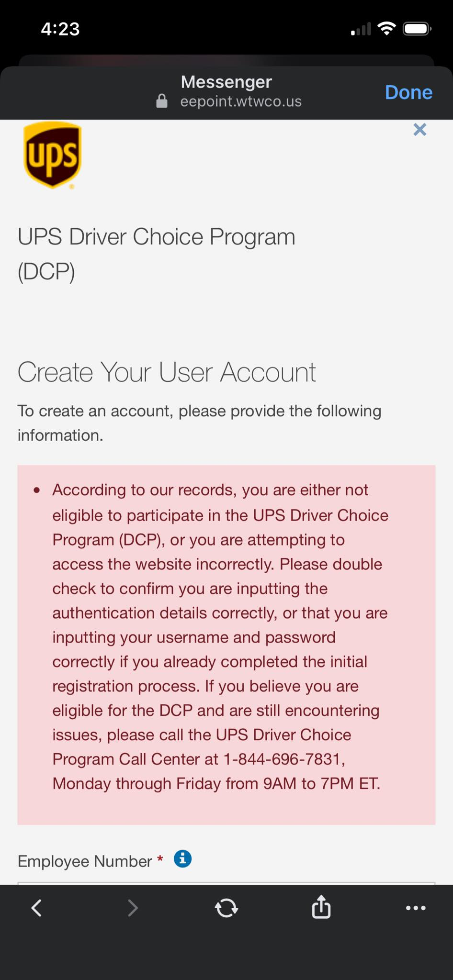Tap the "UPS Driver Choice Program (DCP)" title
The height and width of the screenshot is (980, 453).
[156, 254]
